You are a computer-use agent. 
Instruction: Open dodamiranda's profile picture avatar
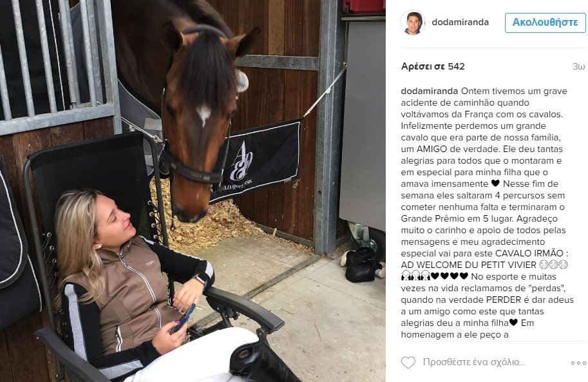point(412,23)
